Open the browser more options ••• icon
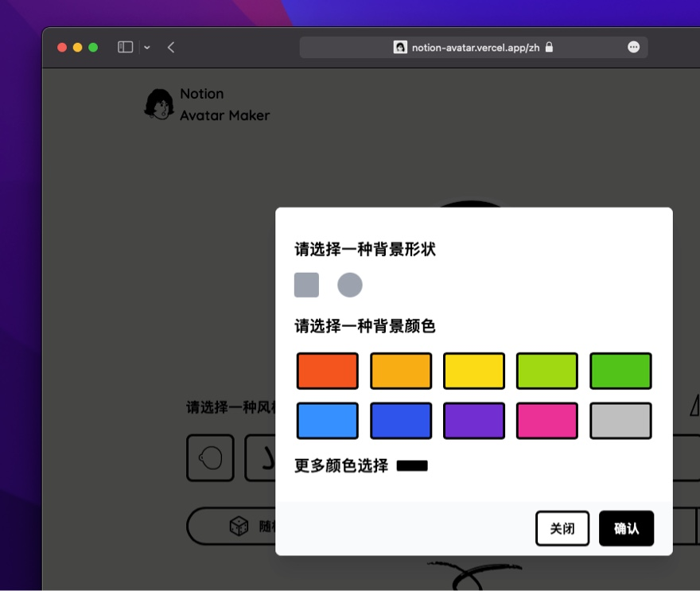 point(634,47)
